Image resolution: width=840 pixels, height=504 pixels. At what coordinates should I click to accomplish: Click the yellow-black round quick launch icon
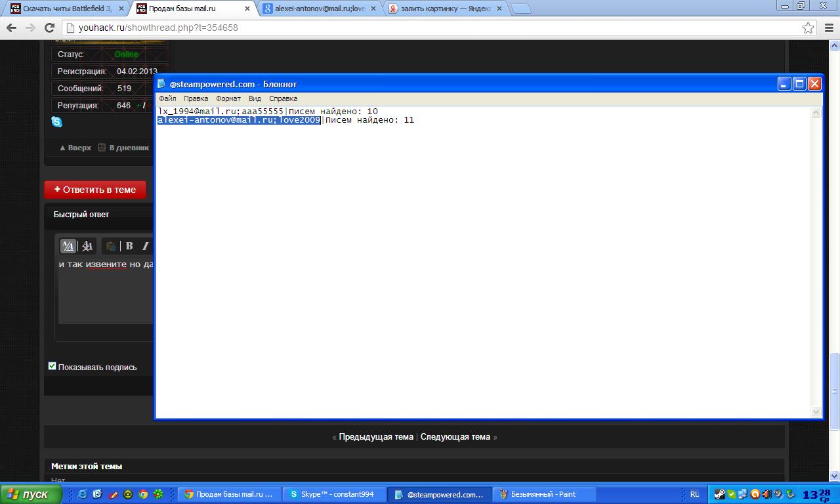(x=128, y=494)
